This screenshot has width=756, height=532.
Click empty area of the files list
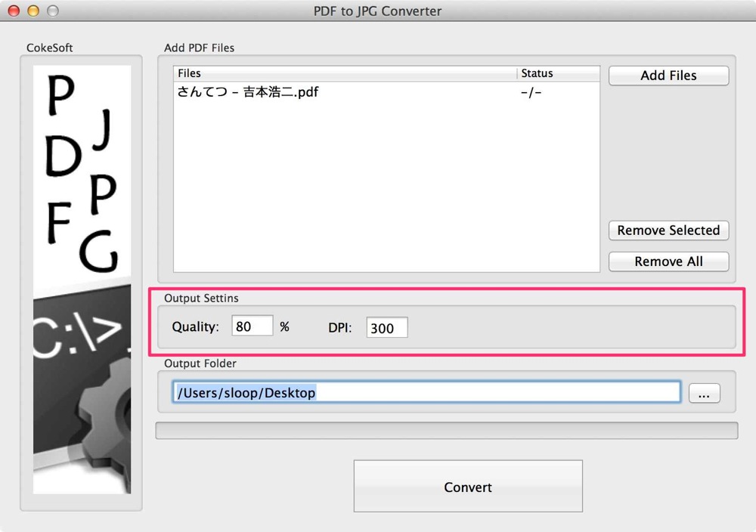386,188
